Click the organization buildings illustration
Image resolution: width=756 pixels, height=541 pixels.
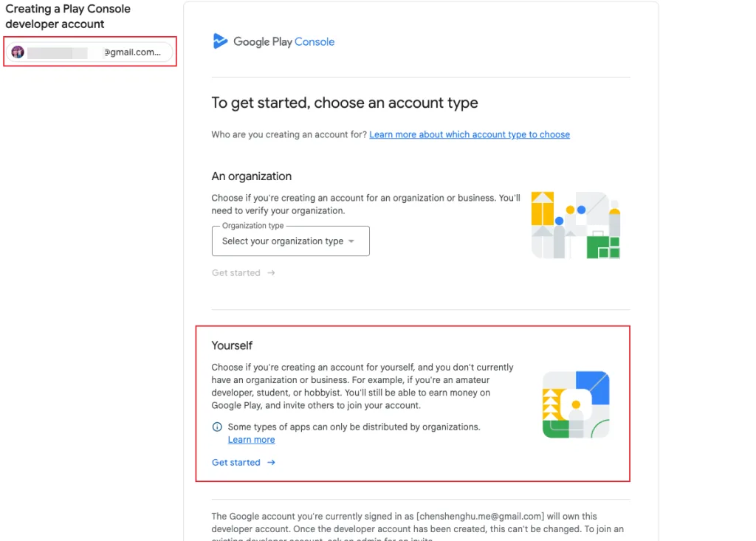click(x=576, y=225)
